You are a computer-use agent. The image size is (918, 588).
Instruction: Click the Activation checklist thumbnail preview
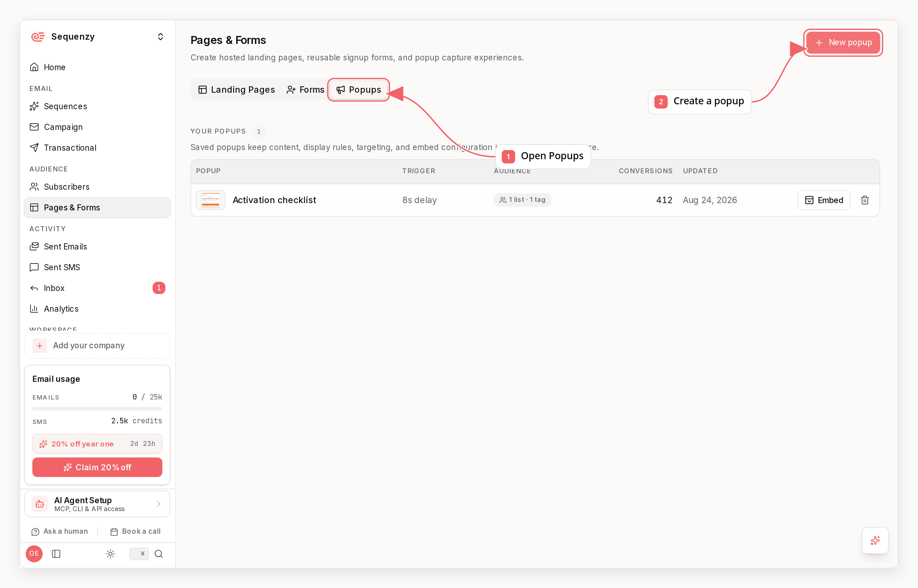[211, 200]
